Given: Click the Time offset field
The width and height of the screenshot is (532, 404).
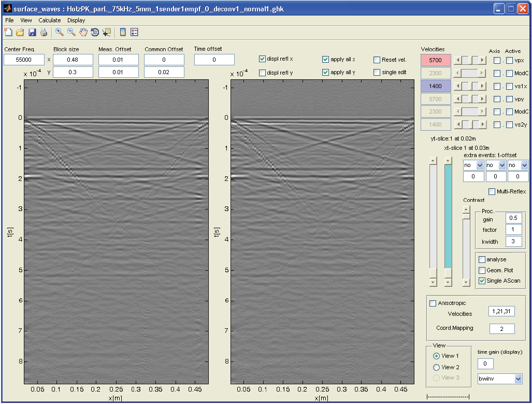Looking at the screenshot, I should pyautogui.click(x=214, y=60).
